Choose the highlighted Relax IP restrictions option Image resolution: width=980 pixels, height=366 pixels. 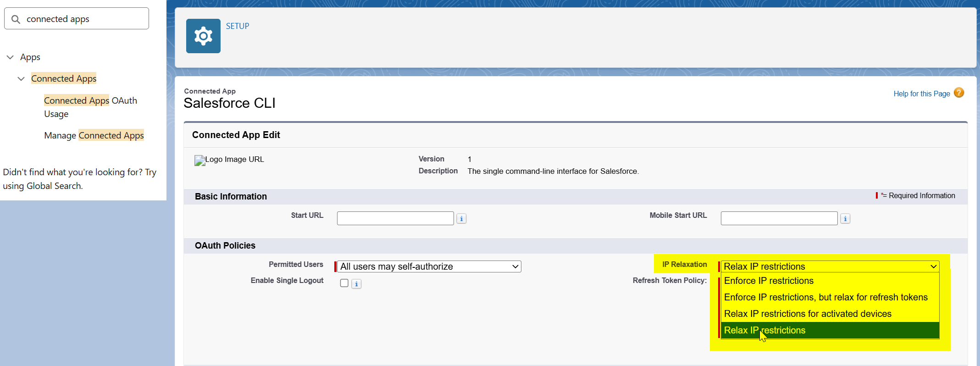coord(830,330)
